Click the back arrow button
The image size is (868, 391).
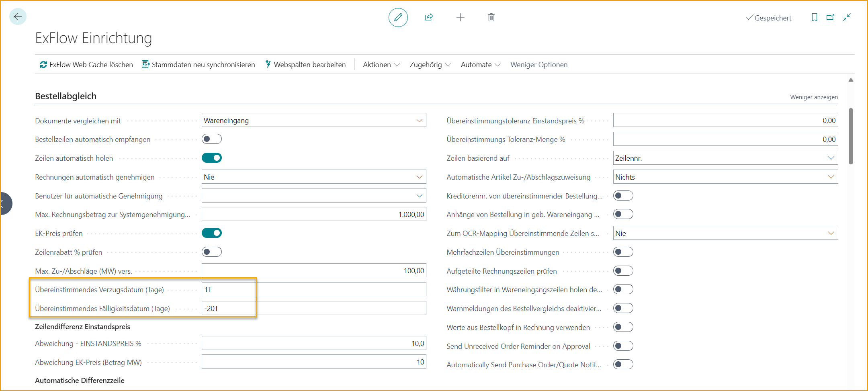pyautogui.click(x=18, y=16)
